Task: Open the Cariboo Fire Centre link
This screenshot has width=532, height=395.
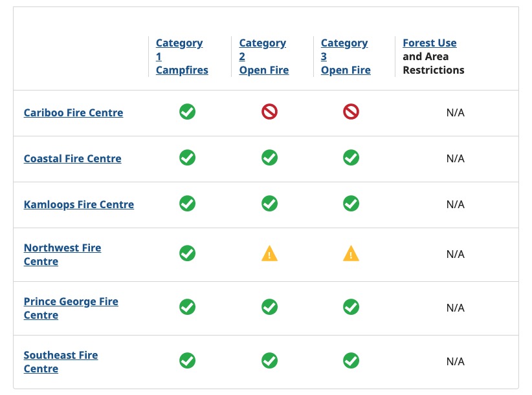Action: [x=73, y=112]
